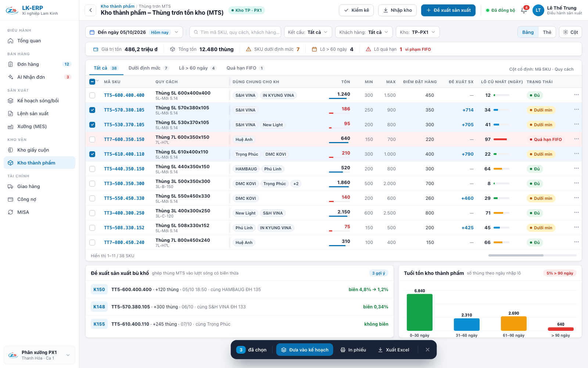
Task: Open Cột column settings
Action: click(x=570, y=32)
